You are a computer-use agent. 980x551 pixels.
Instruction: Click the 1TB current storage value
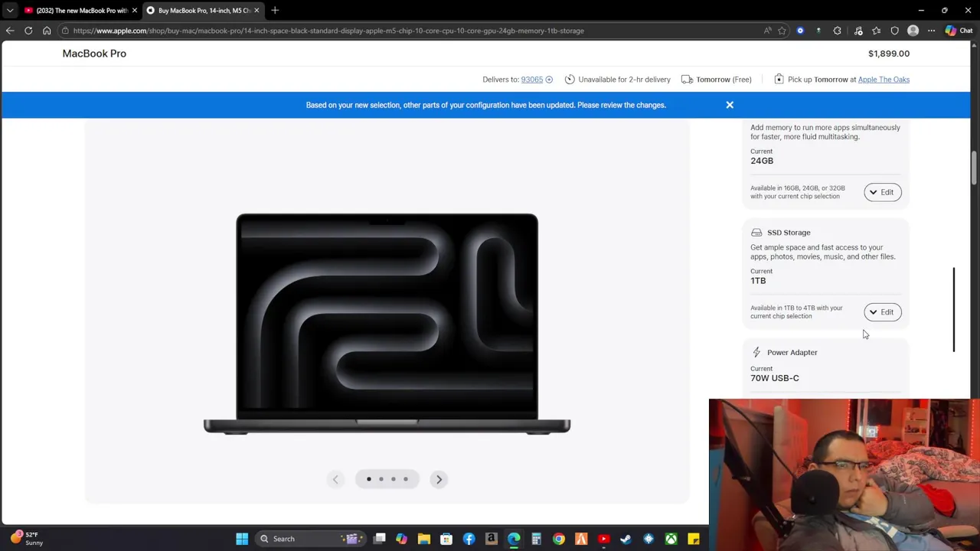pos(758,281)
